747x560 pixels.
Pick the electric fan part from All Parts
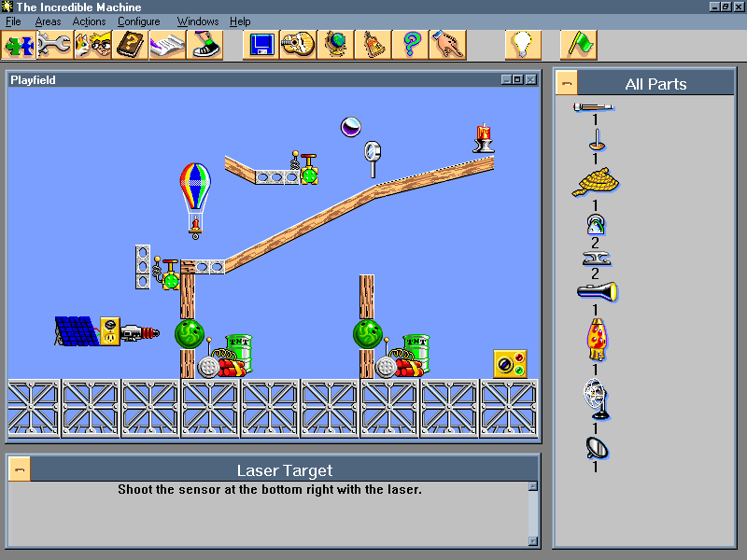click(596, 399)
